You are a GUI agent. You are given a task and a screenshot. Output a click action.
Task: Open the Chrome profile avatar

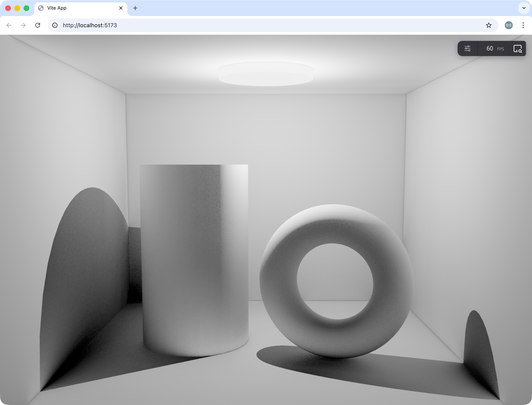tap(509, 25)
